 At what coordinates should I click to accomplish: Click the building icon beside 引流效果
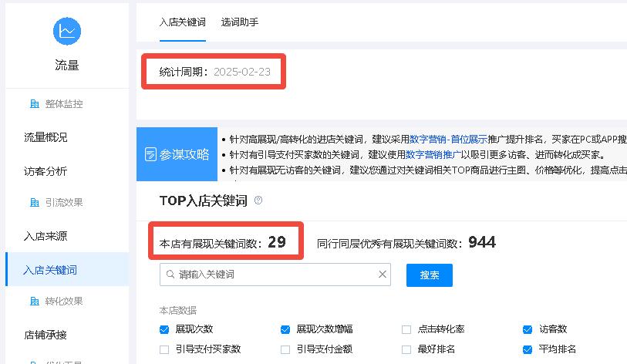point(35,202)
